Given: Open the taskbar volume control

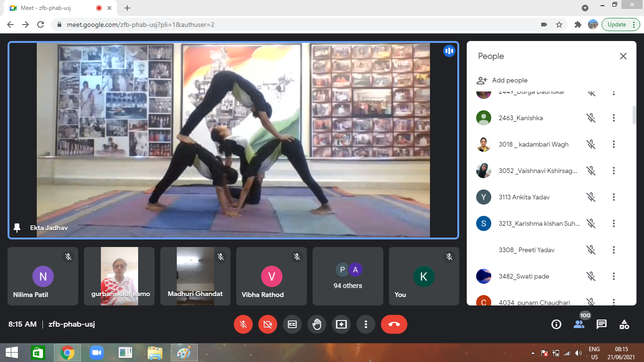Looking at the screenshot, I should 578,352.
